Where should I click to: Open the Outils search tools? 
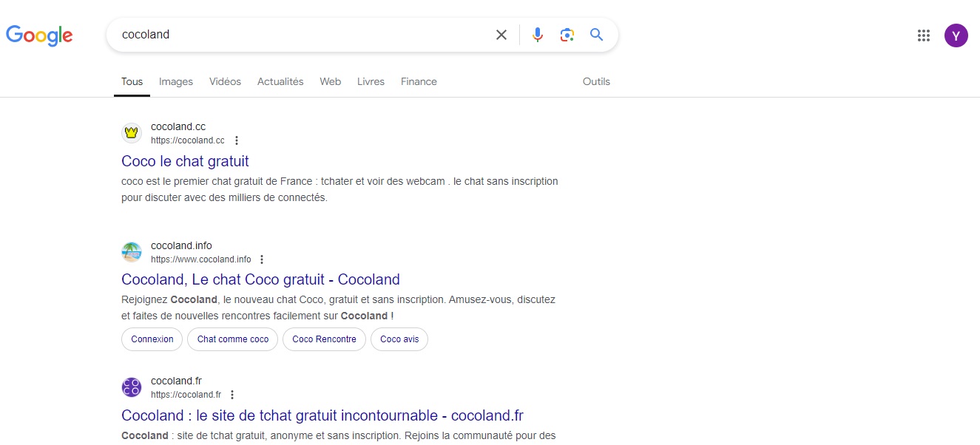coord(596,81)
